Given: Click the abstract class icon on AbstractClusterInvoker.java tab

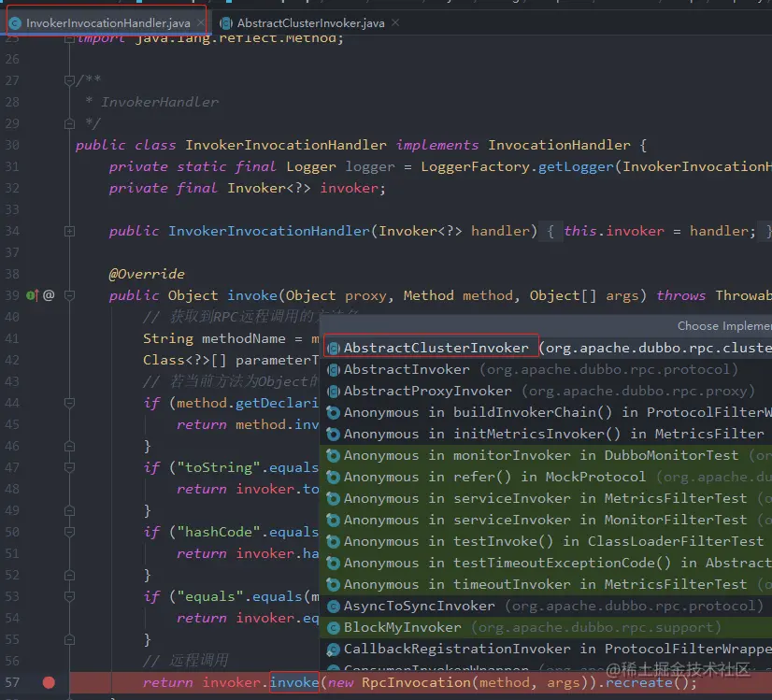Looking at the screenshot, I should pyautogui.click(x=226, y=23).
